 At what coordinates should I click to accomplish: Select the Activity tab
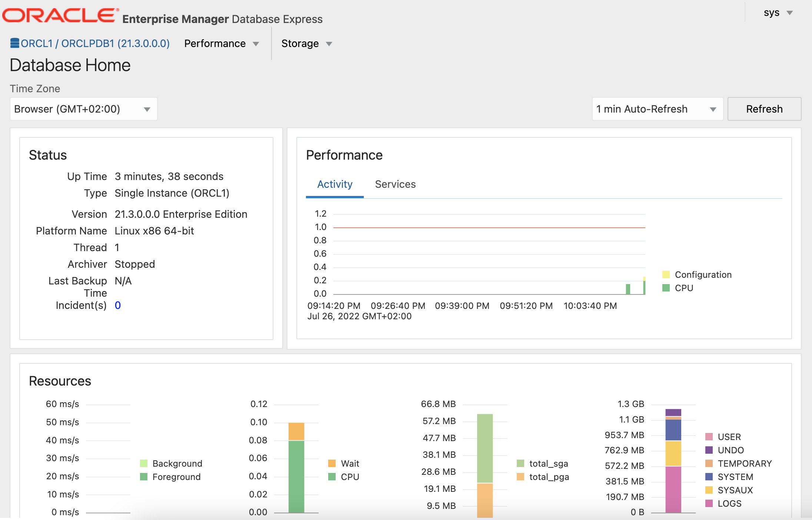[335, 184]
